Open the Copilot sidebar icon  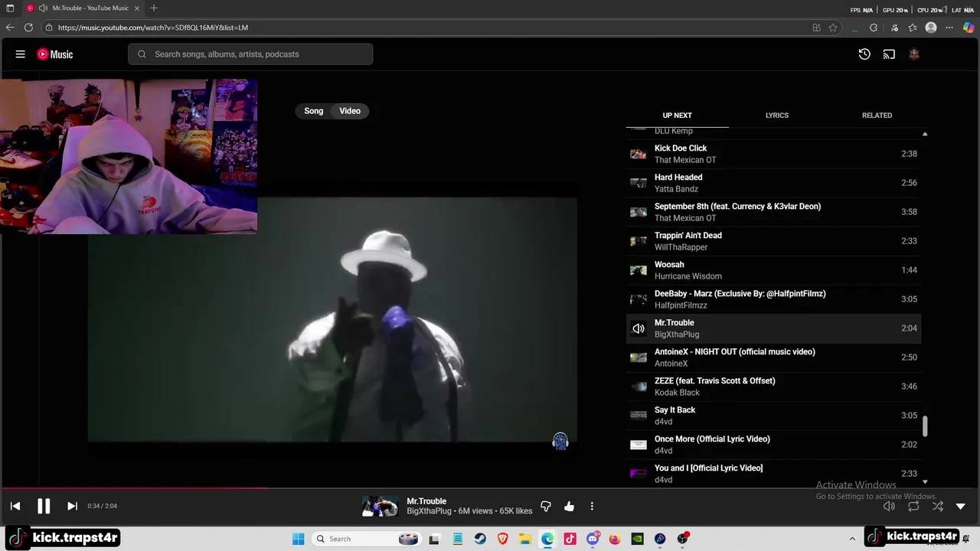(969, 28)
